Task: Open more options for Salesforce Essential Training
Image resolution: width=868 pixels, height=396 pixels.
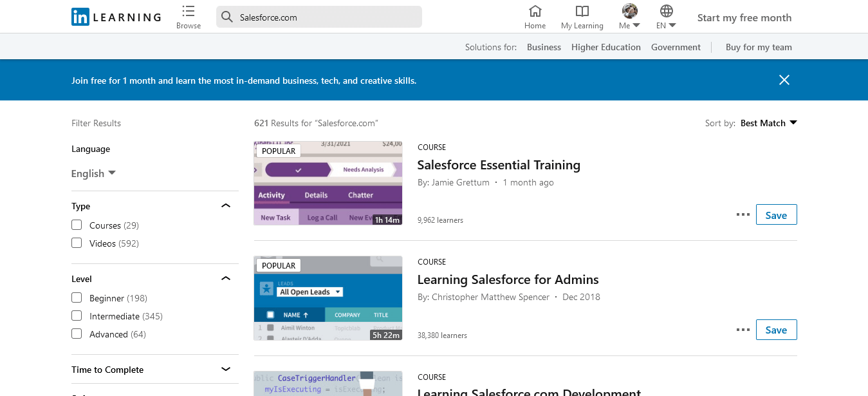Action: pyautogui.click(x=743, y=215)
